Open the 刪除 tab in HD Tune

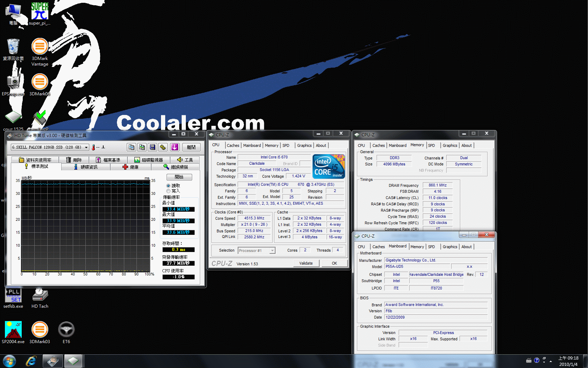tap(74, 160)
